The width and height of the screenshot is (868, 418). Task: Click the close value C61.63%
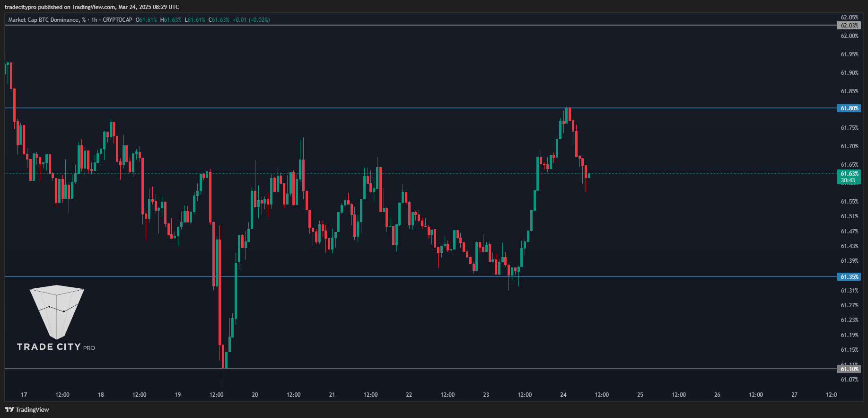(x=219, y=20)
